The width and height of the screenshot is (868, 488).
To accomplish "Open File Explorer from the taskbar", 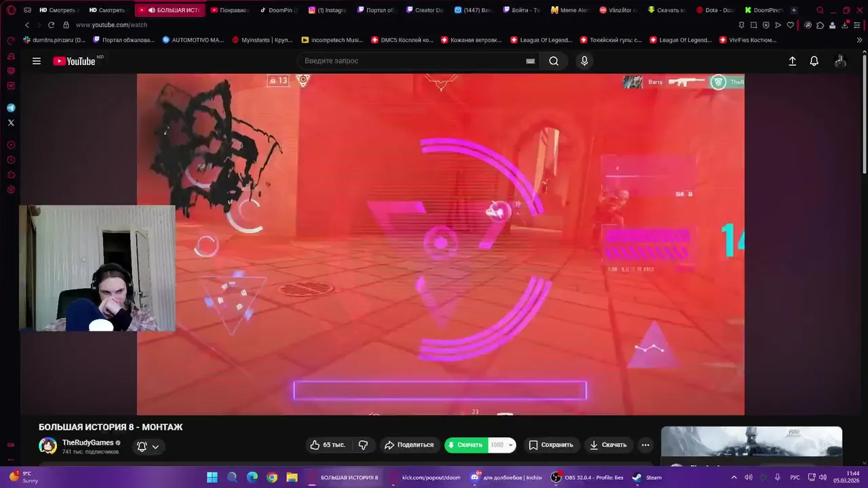I will 292,477.
